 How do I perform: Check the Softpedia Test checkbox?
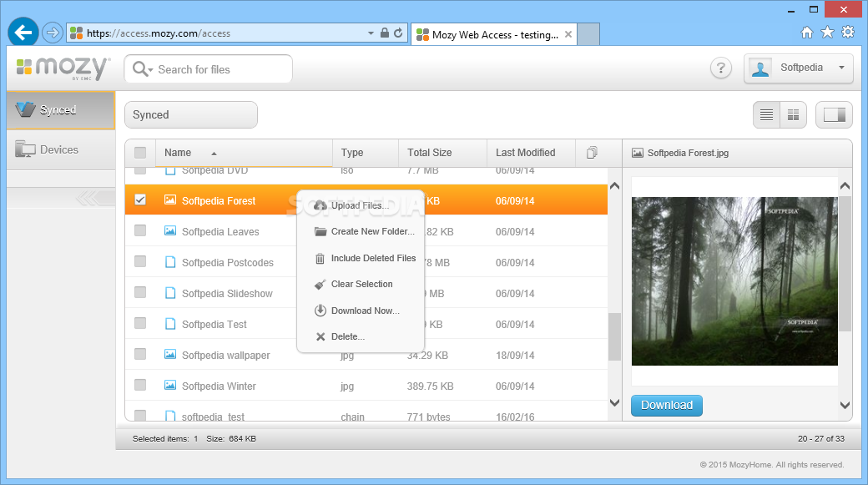140,323
